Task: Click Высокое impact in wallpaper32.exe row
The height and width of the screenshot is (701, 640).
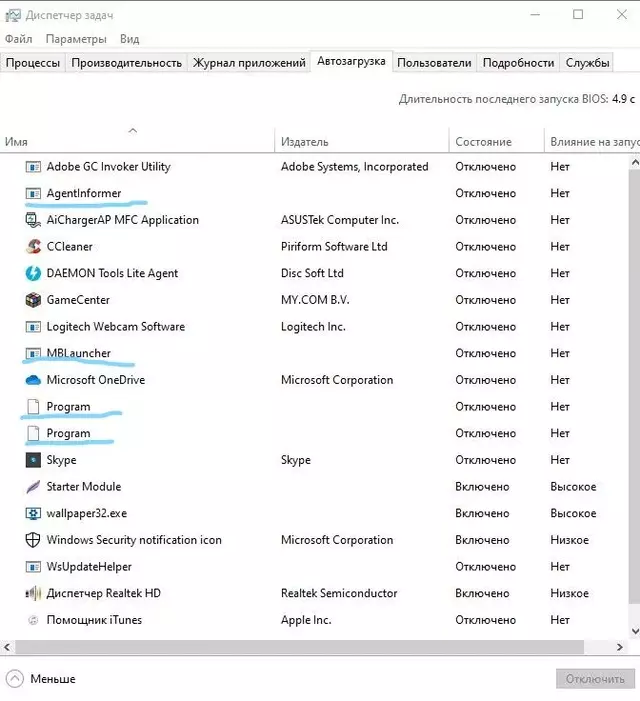Action: point(573,513)
